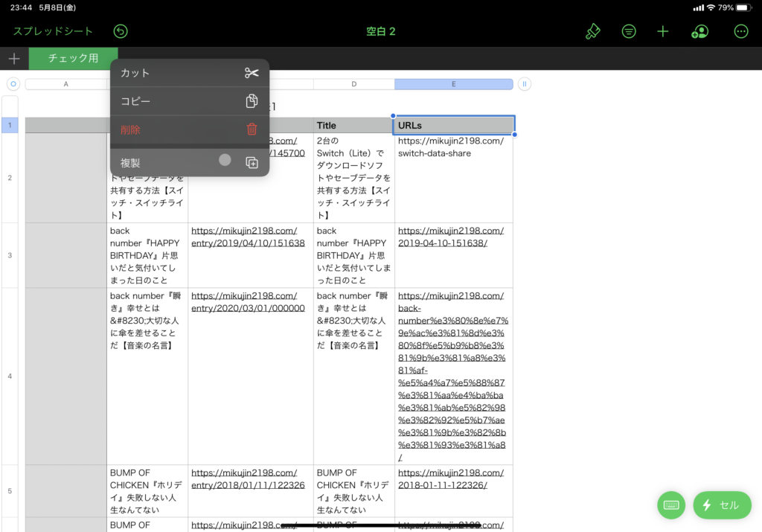Select column D ホリデイ title cell
The image size is (762, 532).
pyautogui.click(x=353, y=490)
